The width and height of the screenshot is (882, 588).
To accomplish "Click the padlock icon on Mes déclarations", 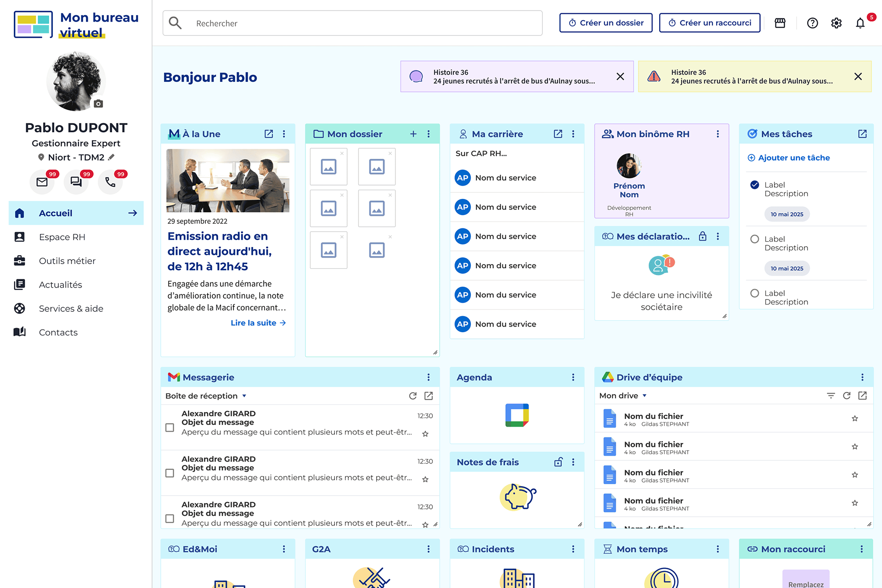I will (702, 237).
